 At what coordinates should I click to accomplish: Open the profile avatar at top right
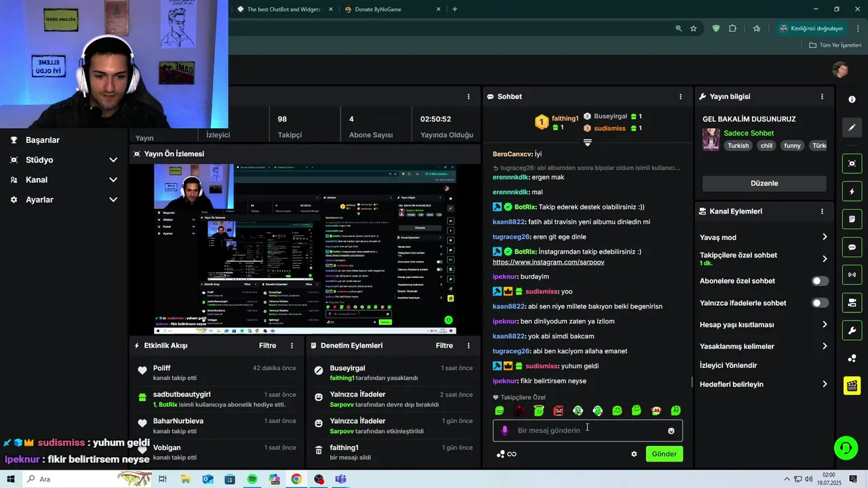(840, 69)
